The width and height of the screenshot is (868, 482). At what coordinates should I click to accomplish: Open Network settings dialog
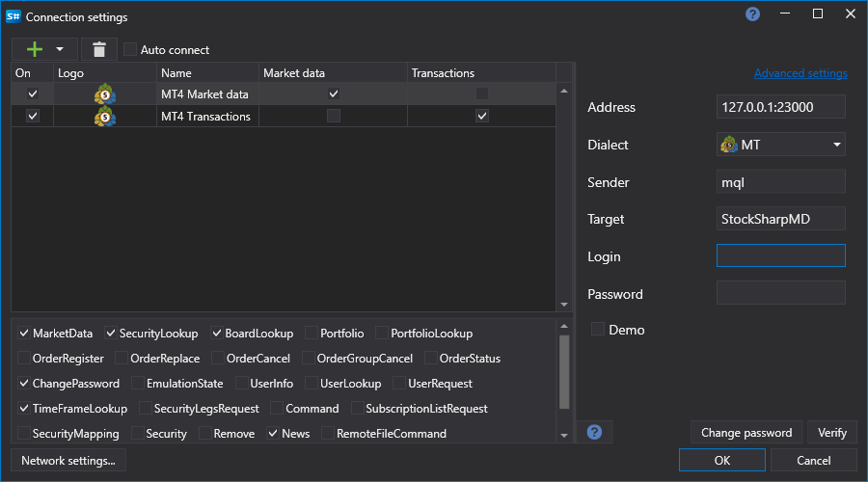(x=68, y=461)
